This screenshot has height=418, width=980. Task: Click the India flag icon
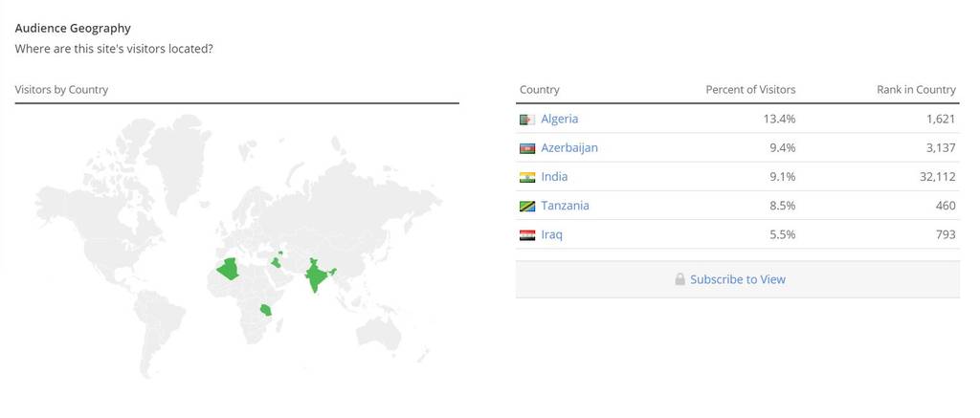[x=527, y=177]
